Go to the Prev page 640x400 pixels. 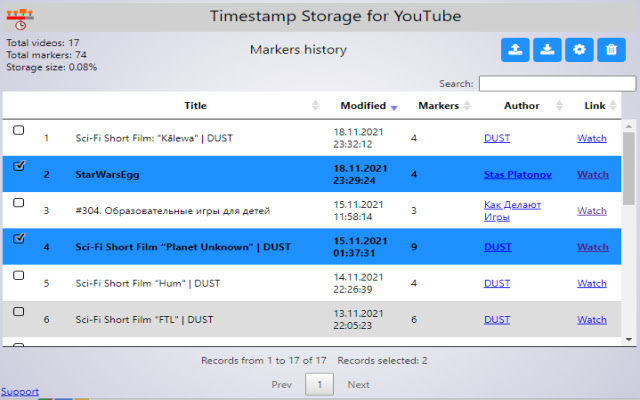point(282,384)
